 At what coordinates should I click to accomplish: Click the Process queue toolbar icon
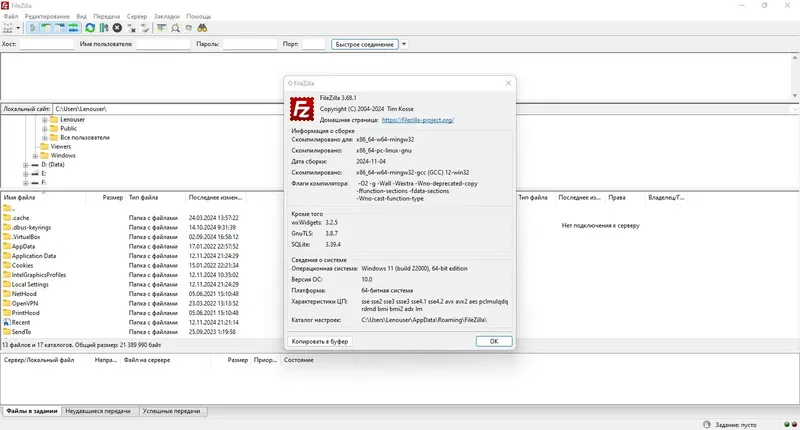pos(104,28)
